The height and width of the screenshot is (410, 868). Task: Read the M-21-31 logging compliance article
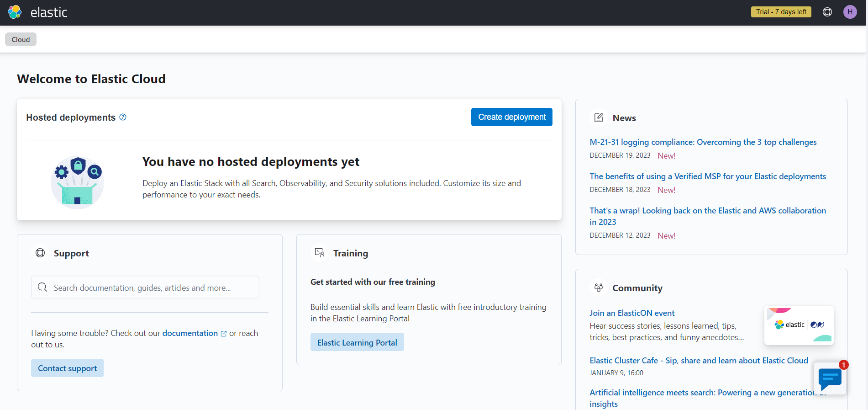pos(703,142)
